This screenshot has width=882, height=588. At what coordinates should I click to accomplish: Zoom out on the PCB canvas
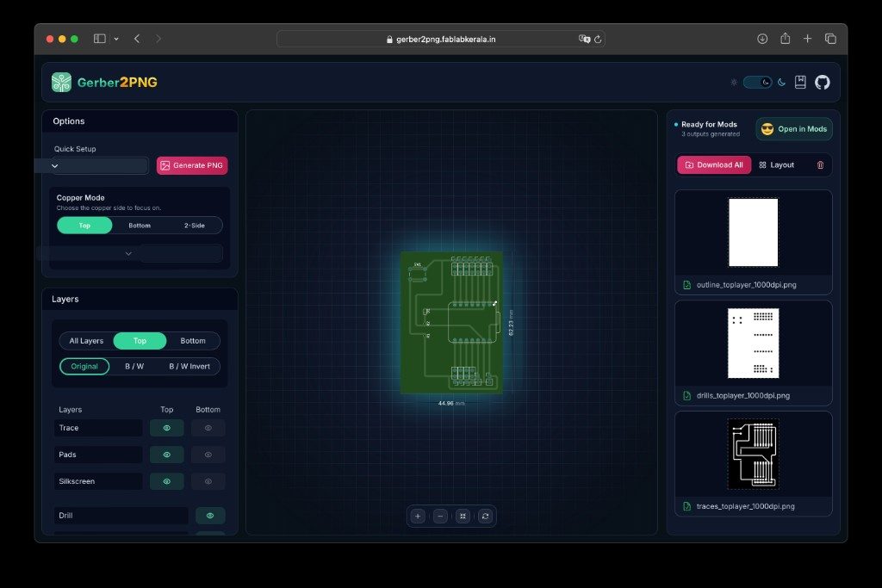[440, 516]
